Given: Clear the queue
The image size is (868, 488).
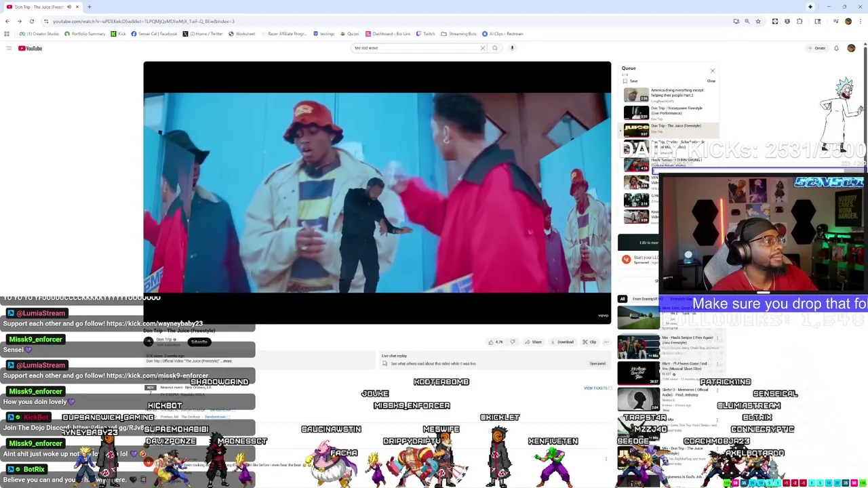Looking at the screenshot, I should pyautogui.click(x=711, y=81).
